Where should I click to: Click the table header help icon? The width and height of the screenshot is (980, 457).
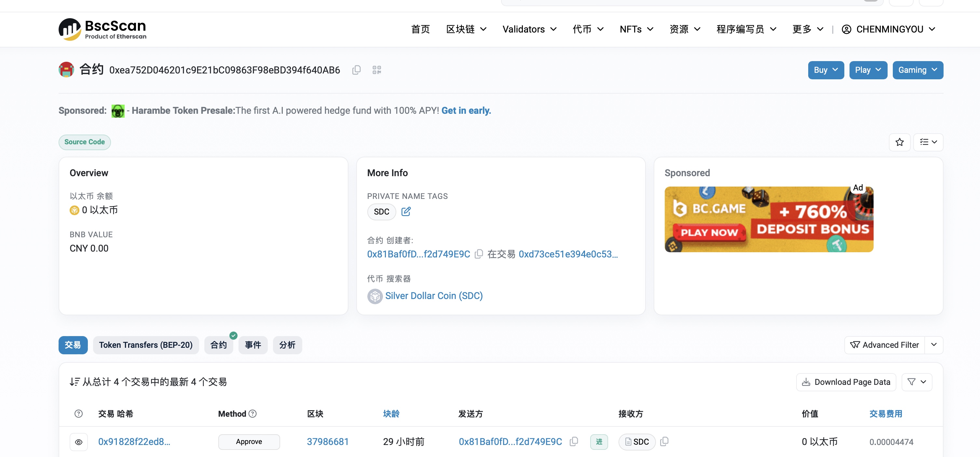78,414
